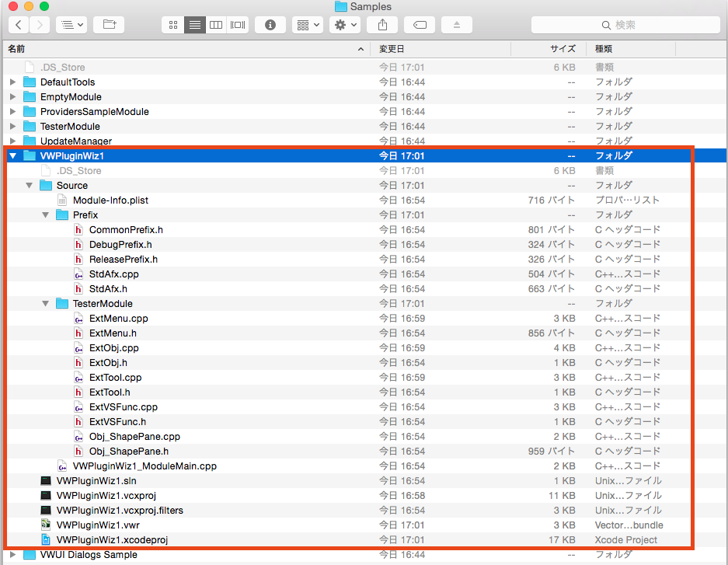Select the VWPluginWiz1.xcodeproj file icon
This screenshot has width=728, height=565.
tap(46, 540)
